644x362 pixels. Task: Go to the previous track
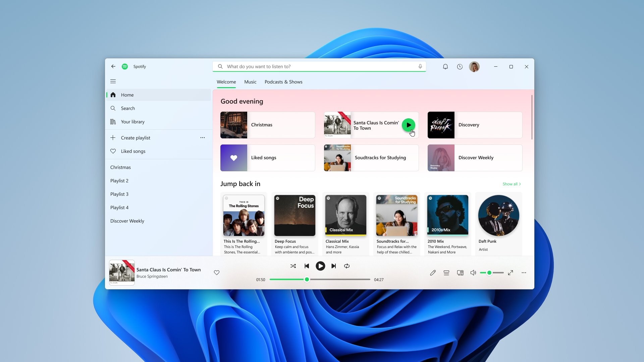(x=307, y=266)
